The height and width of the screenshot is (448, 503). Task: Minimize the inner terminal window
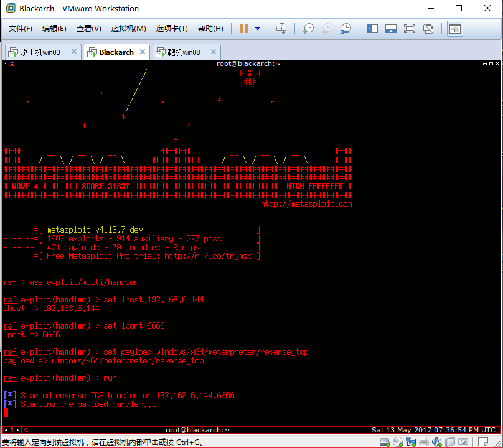485,64
